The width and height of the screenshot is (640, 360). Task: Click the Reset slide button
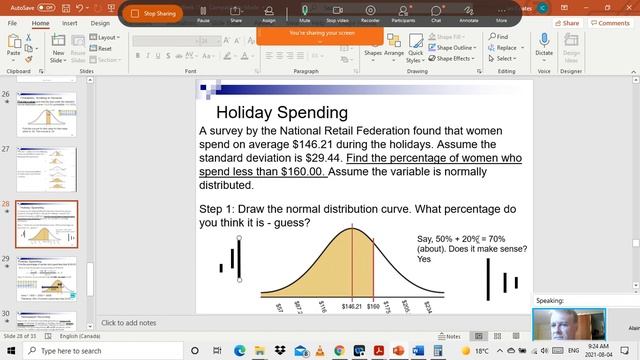pyautogui.click(x=101, y=48)
